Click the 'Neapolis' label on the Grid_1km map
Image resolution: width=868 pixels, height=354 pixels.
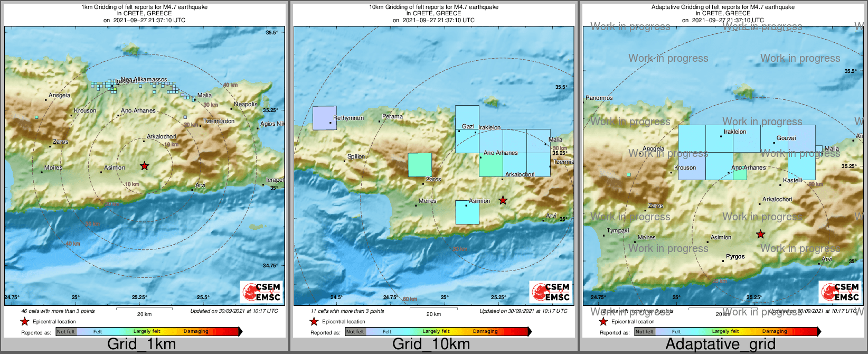click(x=246, y=105)
